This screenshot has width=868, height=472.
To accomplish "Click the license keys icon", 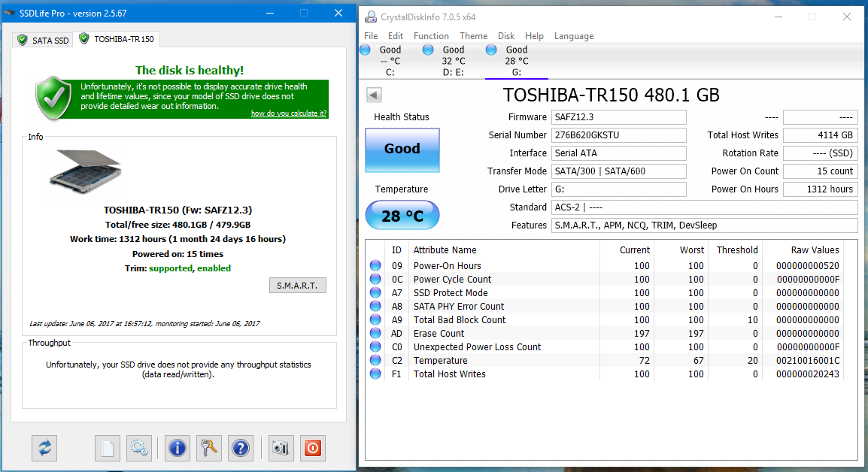I will 208,448.
